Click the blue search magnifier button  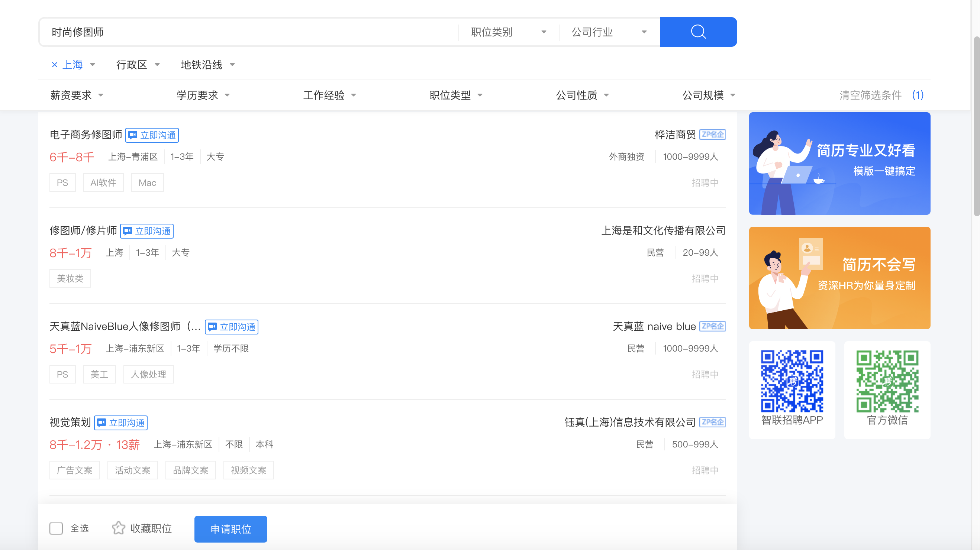(698, 32)
